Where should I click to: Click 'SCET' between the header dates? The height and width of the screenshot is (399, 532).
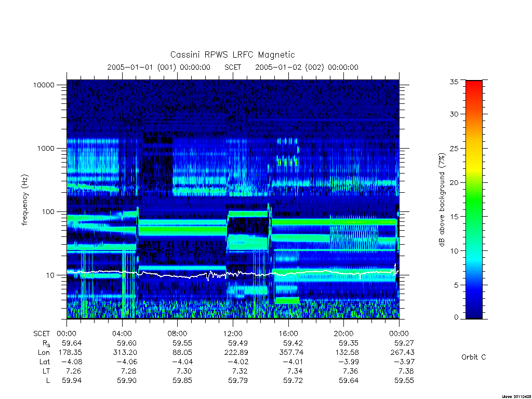click(233, 67)
